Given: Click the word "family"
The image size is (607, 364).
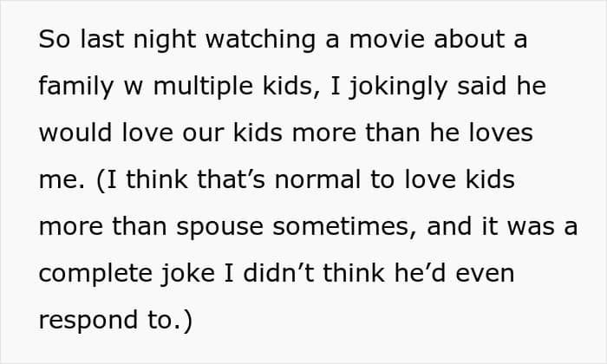Looking at the screenshot, I should 74,88.
